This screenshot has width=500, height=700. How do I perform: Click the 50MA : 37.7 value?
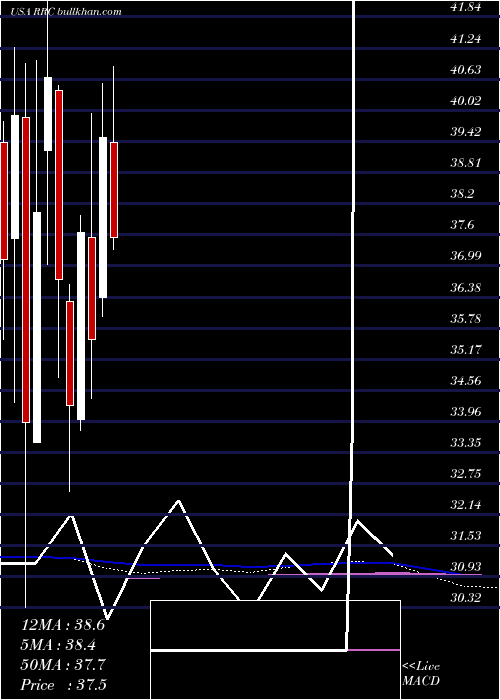63,665
